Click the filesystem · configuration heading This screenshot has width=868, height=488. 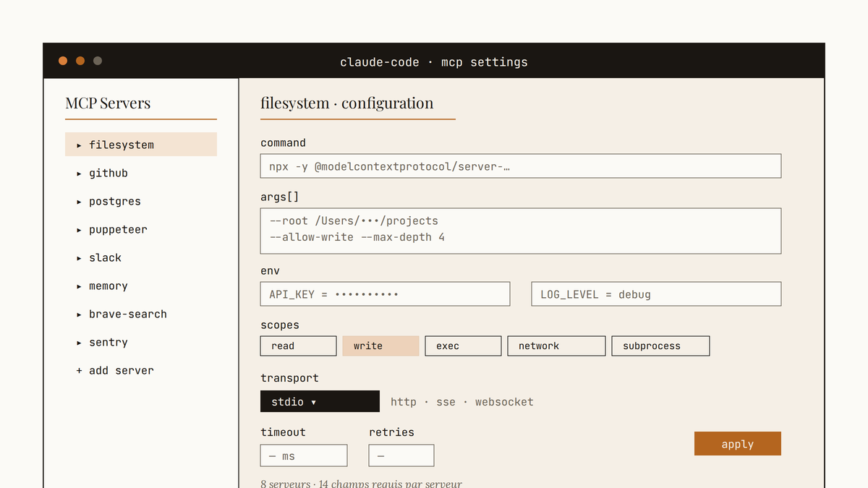(x=347, y=103)
